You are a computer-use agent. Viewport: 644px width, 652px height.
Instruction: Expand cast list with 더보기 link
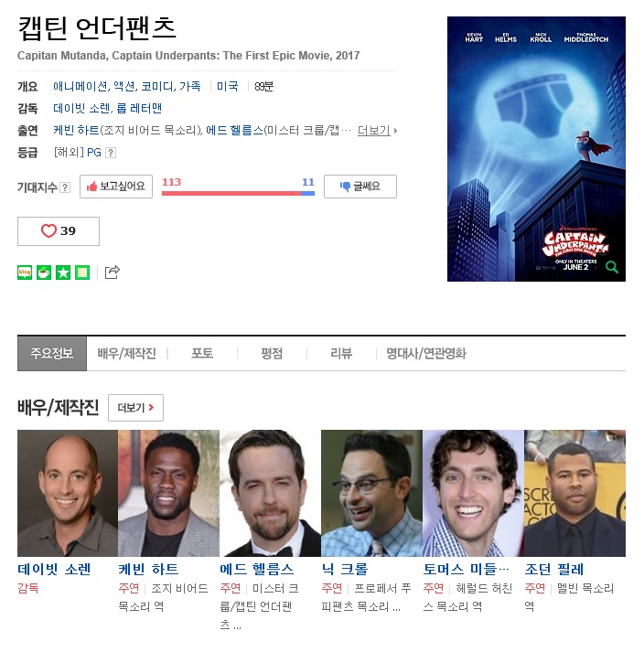tap(377, 131)
